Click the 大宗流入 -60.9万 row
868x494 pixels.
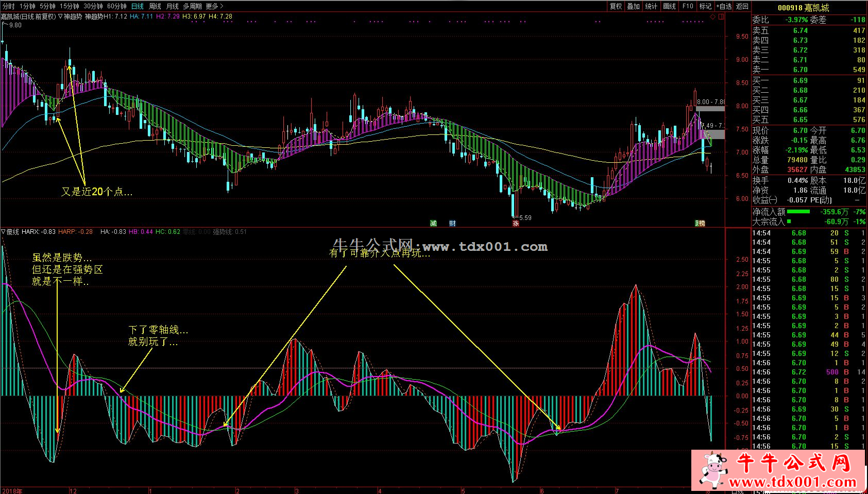tap(809, 222)
